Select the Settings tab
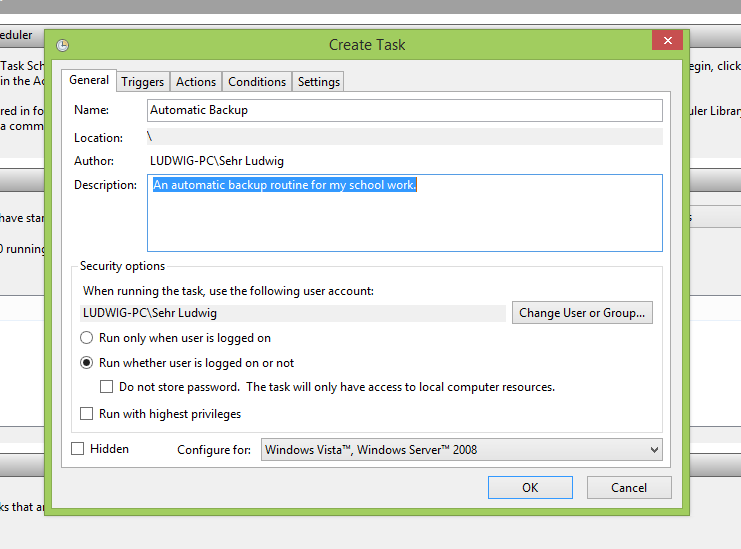 [319, 82]
